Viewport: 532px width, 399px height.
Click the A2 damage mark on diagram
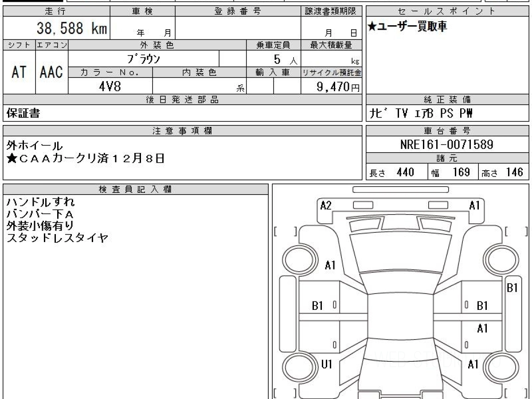[x=326, y=205]
